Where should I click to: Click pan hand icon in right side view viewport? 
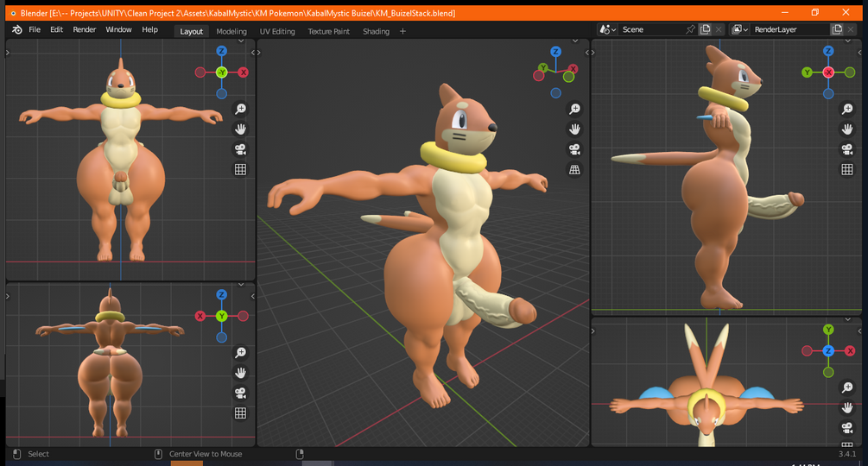(847, 129)
